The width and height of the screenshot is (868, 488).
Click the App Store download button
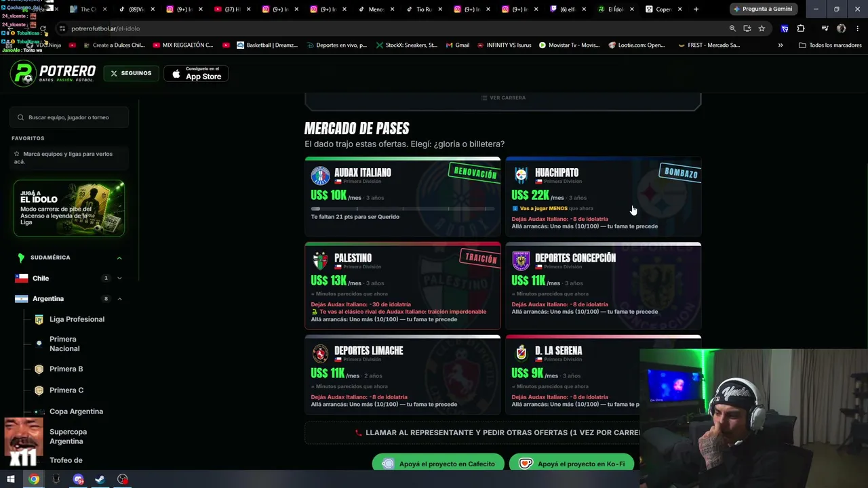tap(197, 74)
